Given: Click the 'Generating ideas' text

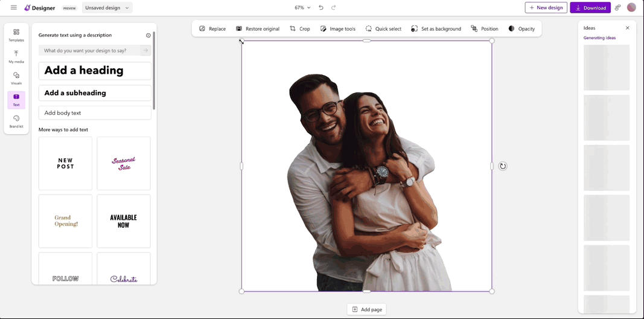Looking at the screenshot, I should (600, 38).
